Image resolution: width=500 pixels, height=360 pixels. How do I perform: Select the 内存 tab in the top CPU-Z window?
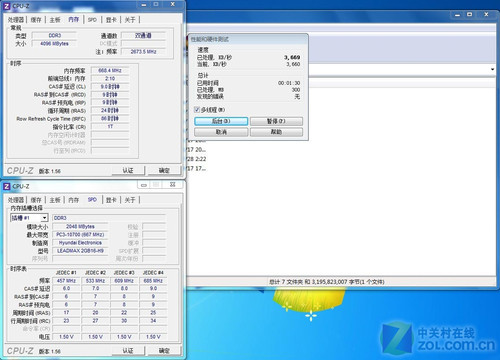tap(74, 20)
